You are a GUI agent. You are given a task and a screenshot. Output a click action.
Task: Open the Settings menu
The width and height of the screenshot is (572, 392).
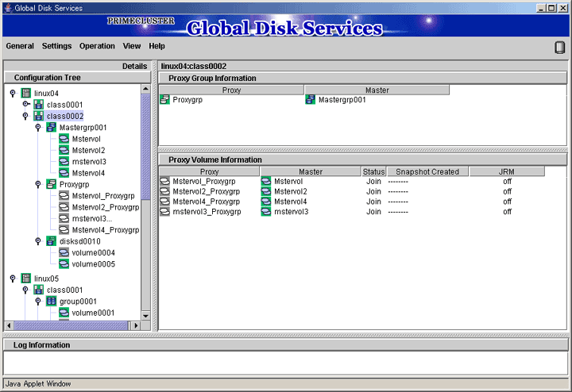click(56, 46)
